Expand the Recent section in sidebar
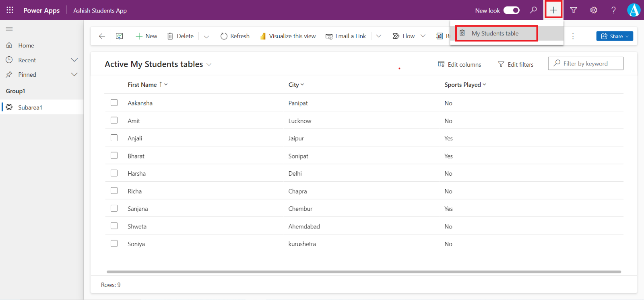 click(74, 60)
